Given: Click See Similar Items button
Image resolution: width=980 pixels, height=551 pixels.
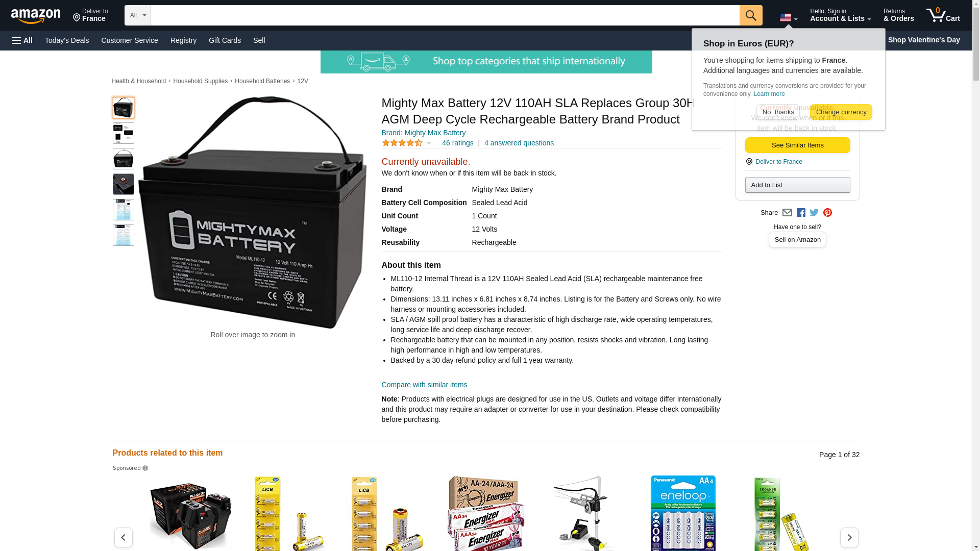Looking at the screenshot, I should tap(797, 145).
